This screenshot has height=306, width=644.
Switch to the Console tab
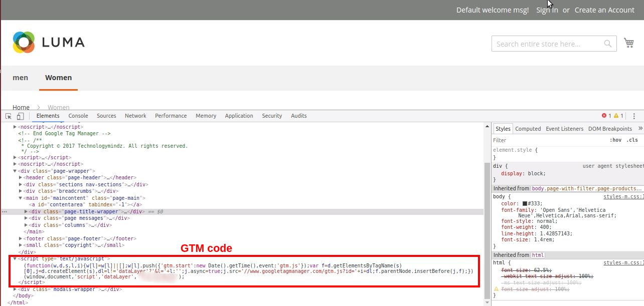pyautogui.click(x=78, y=116)
